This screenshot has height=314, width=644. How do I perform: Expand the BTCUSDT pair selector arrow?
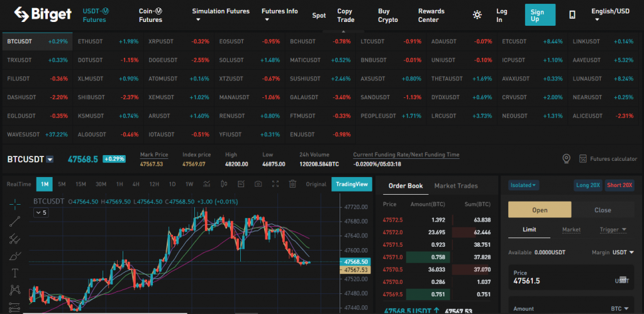pyautogui.click(x=50, y=160)
